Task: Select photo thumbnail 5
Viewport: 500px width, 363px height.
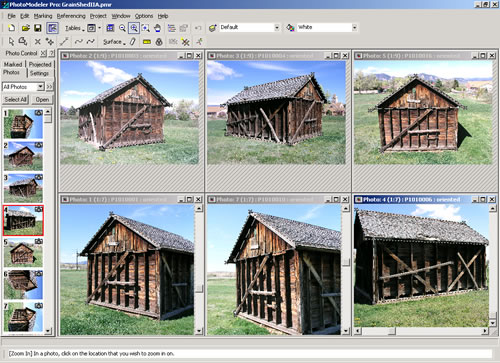Action: (23, 253)
